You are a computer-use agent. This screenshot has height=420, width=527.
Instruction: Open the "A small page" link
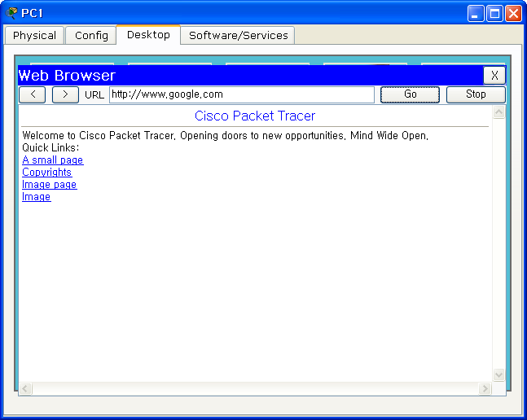pyautogui.click(x=53, y=160)
